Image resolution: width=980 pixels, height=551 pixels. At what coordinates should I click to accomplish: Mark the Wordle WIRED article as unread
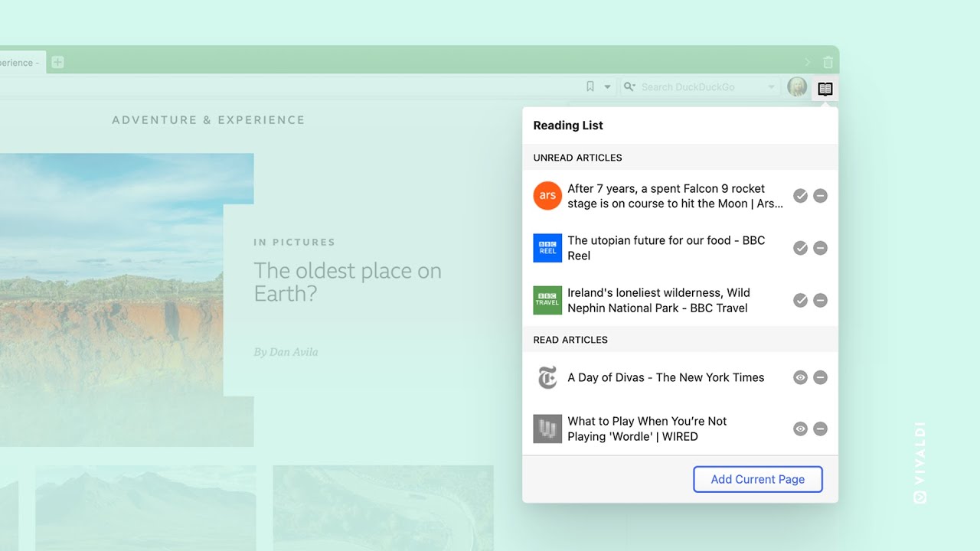click(x=800, y=429)
